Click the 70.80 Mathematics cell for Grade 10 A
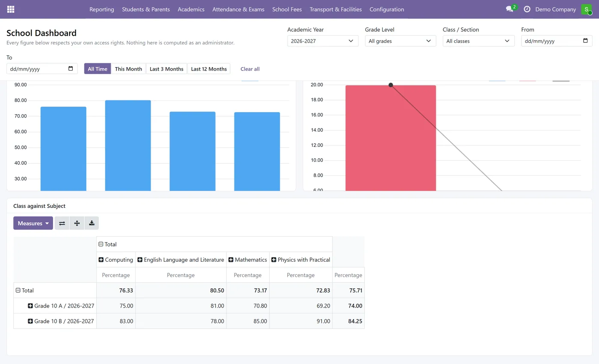Image resolution: width=599 pixels, height=364 pixels. [x=248, y=306]
